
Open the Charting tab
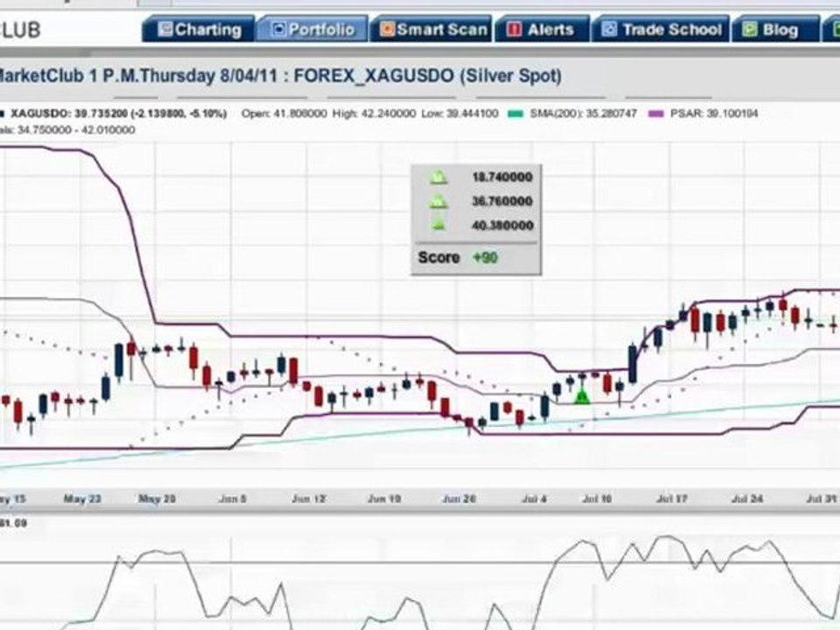pos(199,29)
